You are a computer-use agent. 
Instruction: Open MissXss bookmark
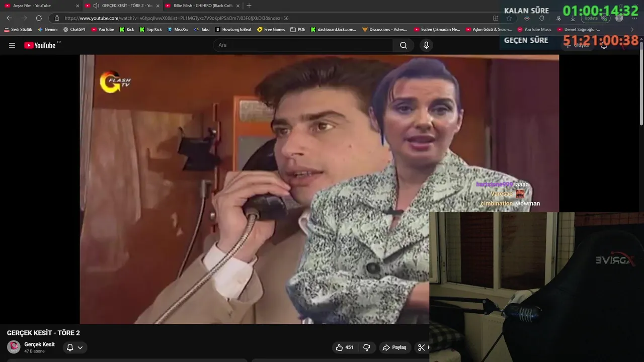click(178, 30)
